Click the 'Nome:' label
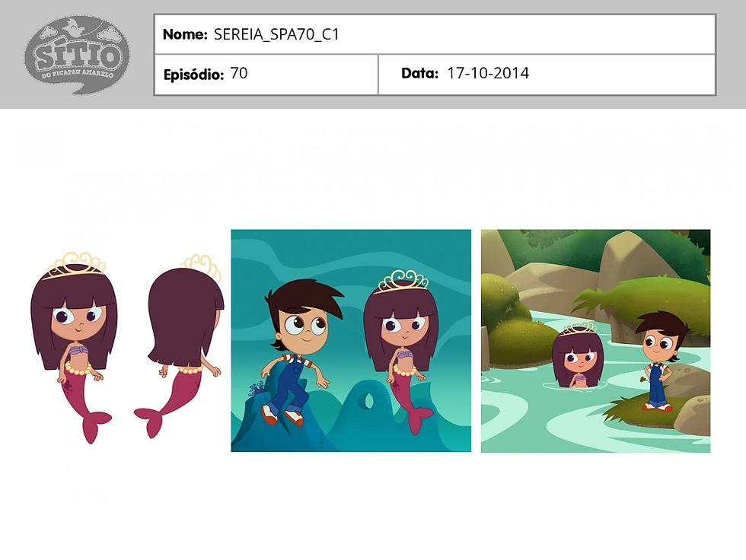The width and height of the screenshot is (746, 560). [x=185, y=34]
